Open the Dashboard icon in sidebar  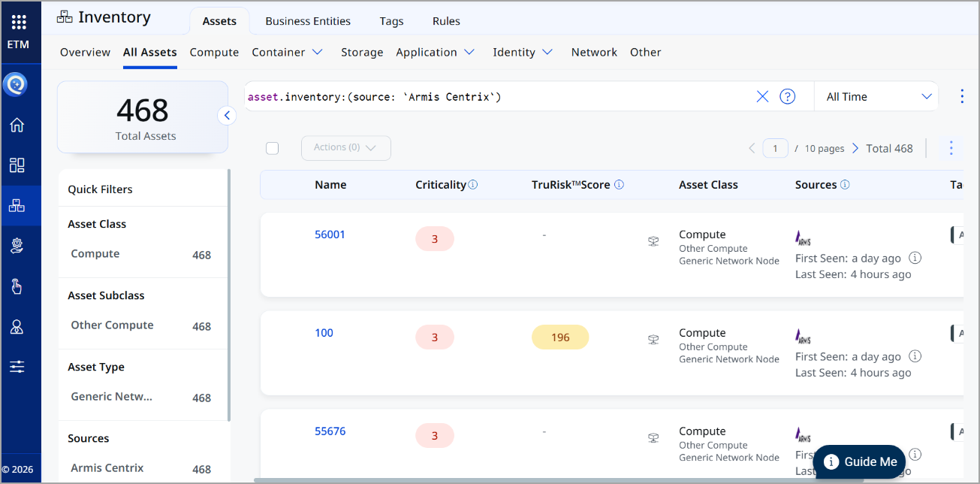pos(17,165)
